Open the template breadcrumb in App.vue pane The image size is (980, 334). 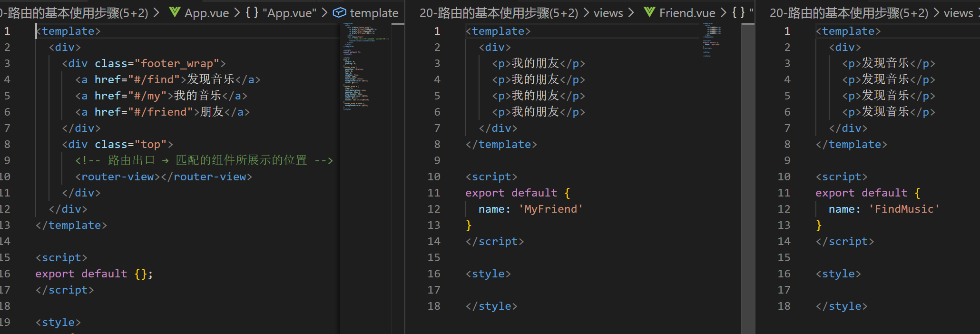(374, 13)
